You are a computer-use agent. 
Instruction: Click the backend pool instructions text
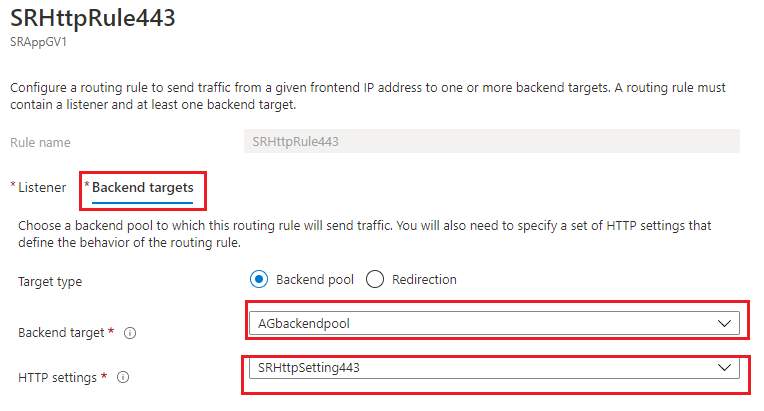[x=364, y=234]
